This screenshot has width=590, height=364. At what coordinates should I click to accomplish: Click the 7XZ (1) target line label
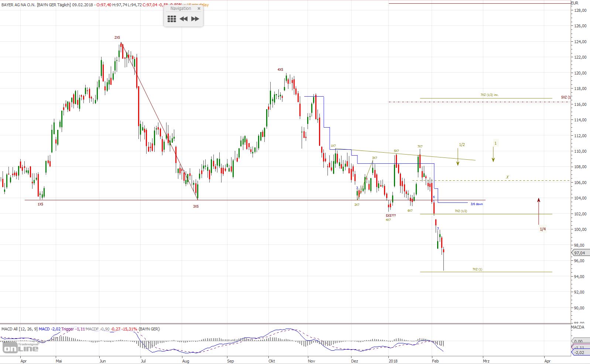(x=477, y=269)
